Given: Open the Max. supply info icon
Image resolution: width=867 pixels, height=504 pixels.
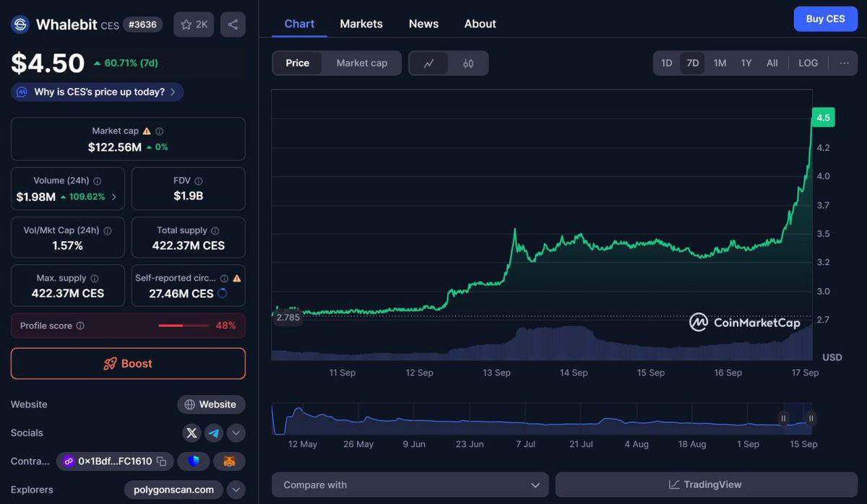Looking at the screenshot, I should tap(95, 279).
